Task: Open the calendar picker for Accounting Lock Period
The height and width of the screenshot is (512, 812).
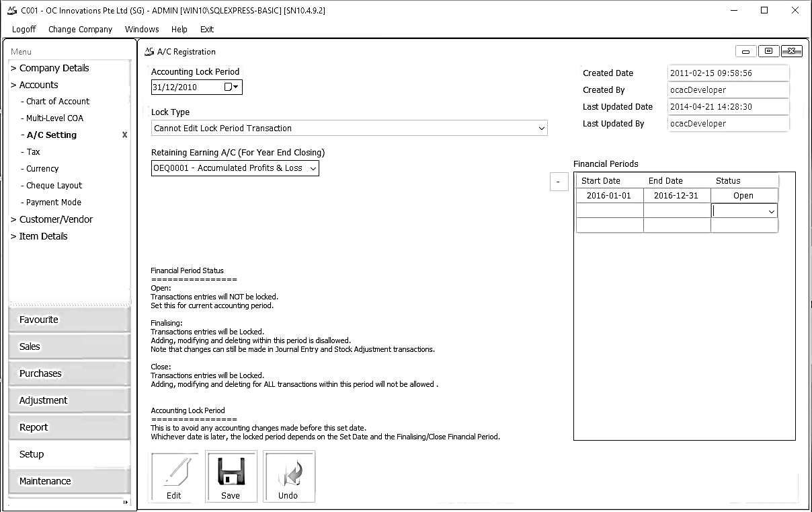Action: click(234, 87)
